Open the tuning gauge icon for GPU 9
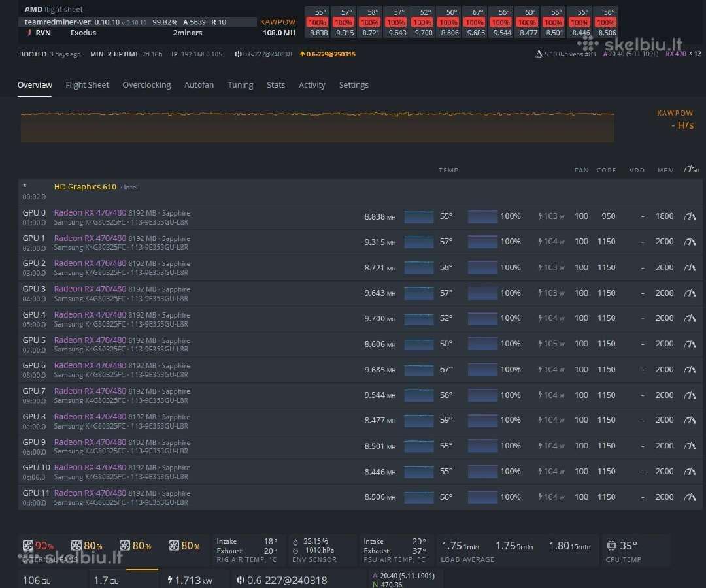Image resolution: width=706 pixels, height=588 pixels. click(x=690, y=446)
